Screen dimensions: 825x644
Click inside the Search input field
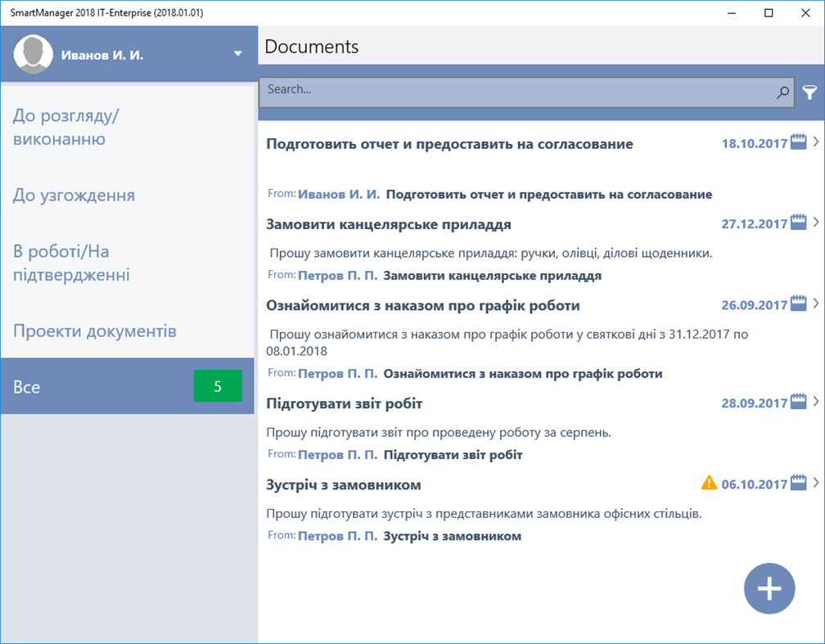pos(491,92)
